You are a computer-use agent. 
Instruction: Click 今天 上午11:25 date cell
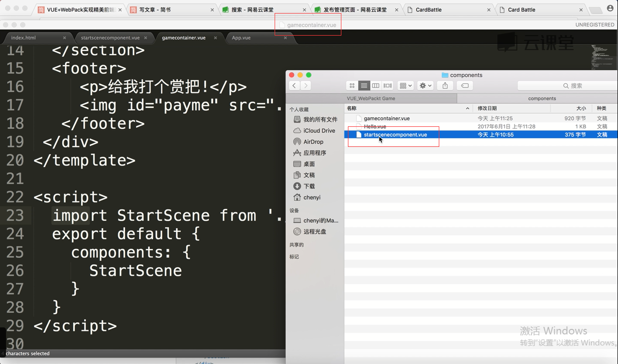(495, 118)
